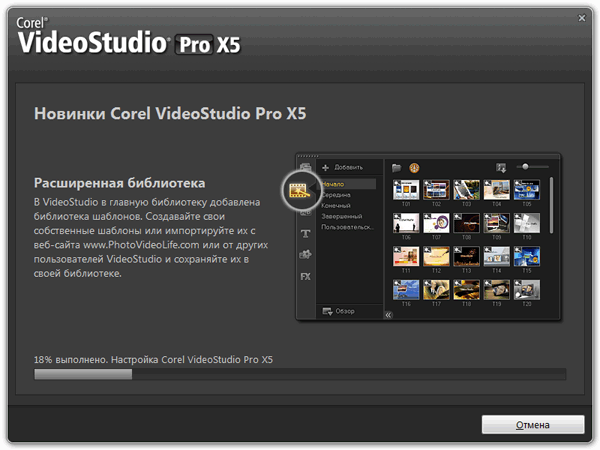Select the Начало category

[x=348, y=184]
